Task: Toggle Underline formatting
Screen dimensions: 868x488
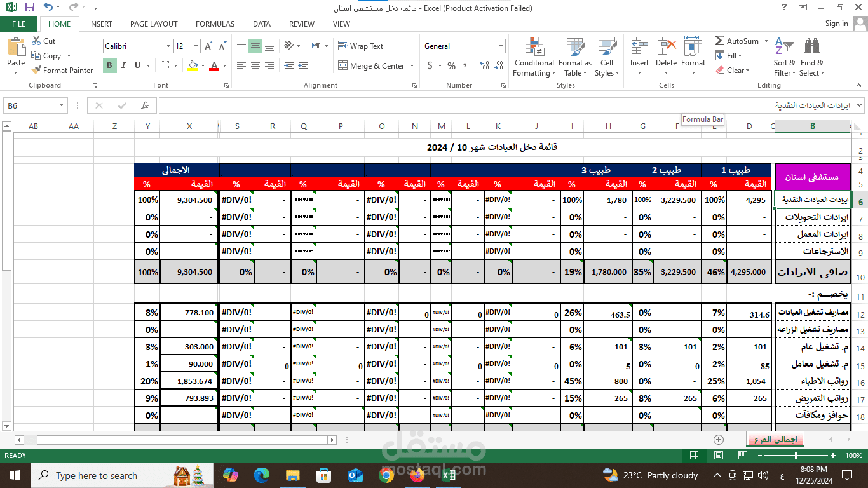Action: pyautogui.click(x=136, y=65)
